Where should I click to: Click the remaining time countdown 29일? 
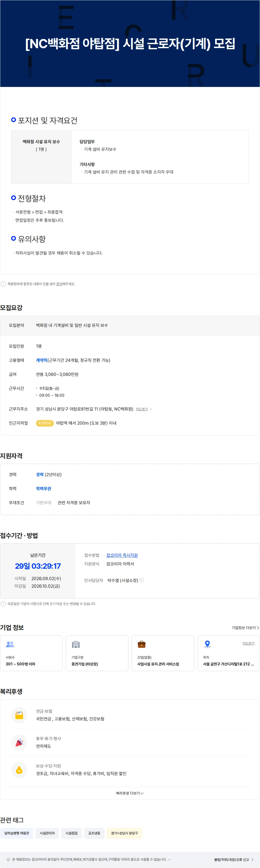coord(38,566)
